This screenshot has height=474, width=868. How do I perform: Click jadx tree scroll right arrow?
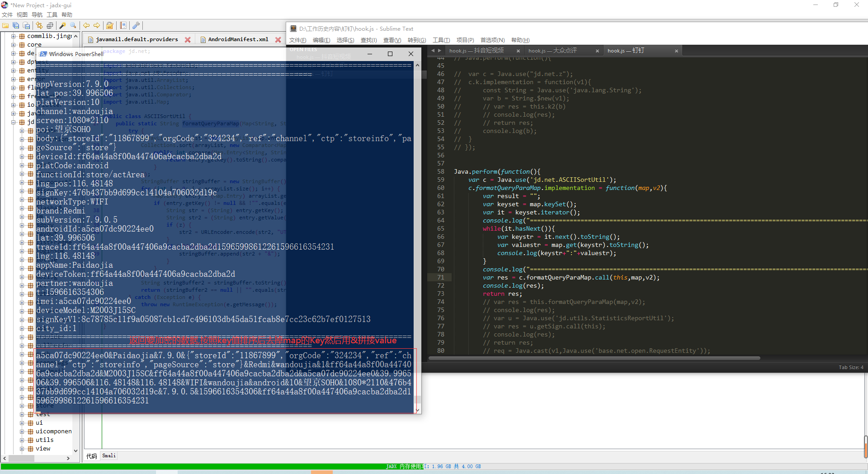click(68, 458)
